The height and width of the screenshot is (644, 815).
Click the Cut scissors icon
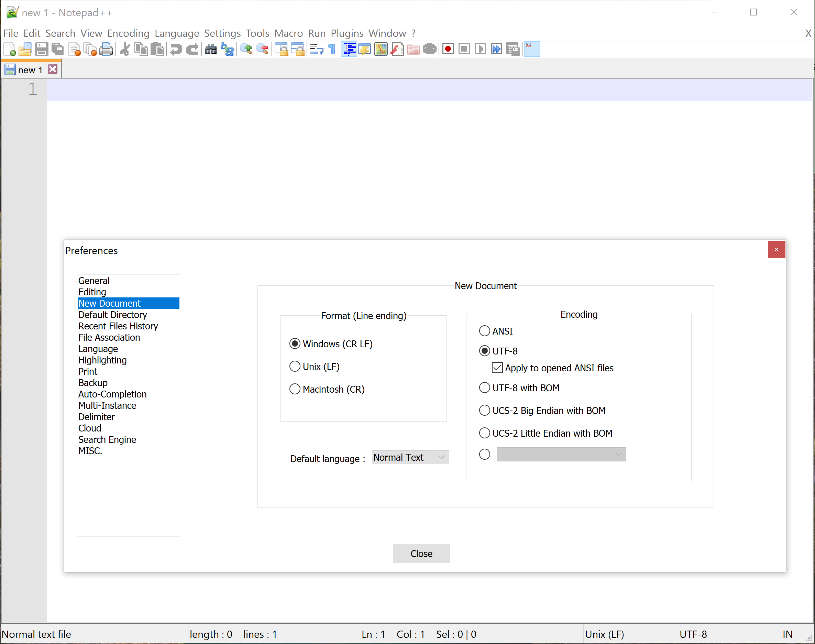coord(125,50)
